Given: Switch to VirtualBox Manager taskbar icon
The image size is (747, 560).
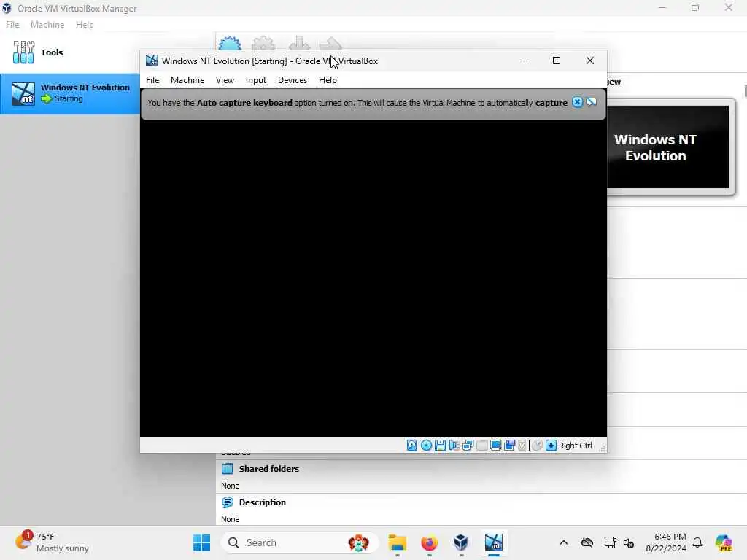Looking at the screenshot, I should (461, 542).
